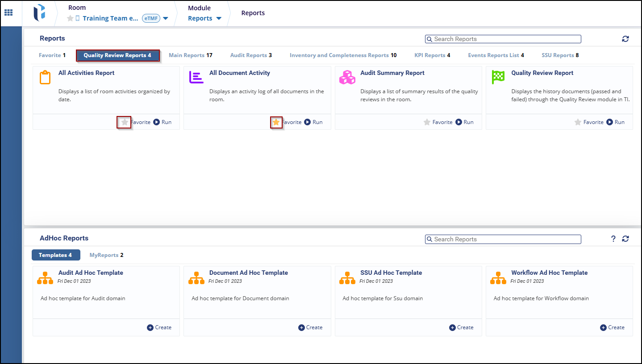Switch to the Main Reports tab
The height and width of the screenshot is (364, 642).
pyautogui.click(x=190, y=55)
